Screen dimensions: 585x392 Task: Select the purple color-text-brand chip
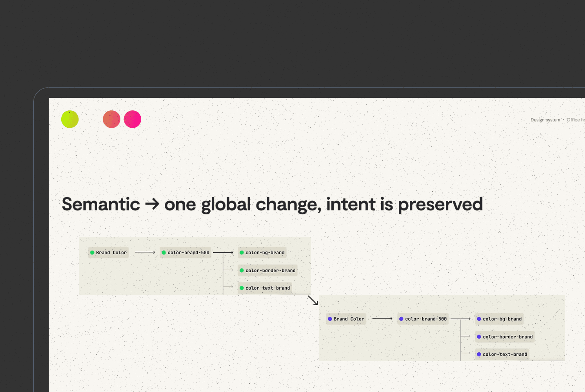tap(502, 354)
